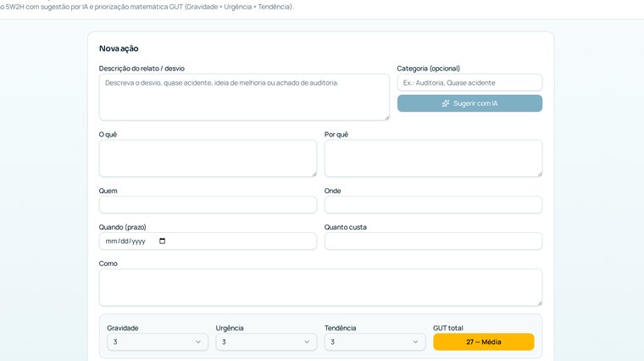Viewport: 644px width, 361px height.
Task: Focus the Descrição do relato / desvio textarea
Action: coord(244,97)
